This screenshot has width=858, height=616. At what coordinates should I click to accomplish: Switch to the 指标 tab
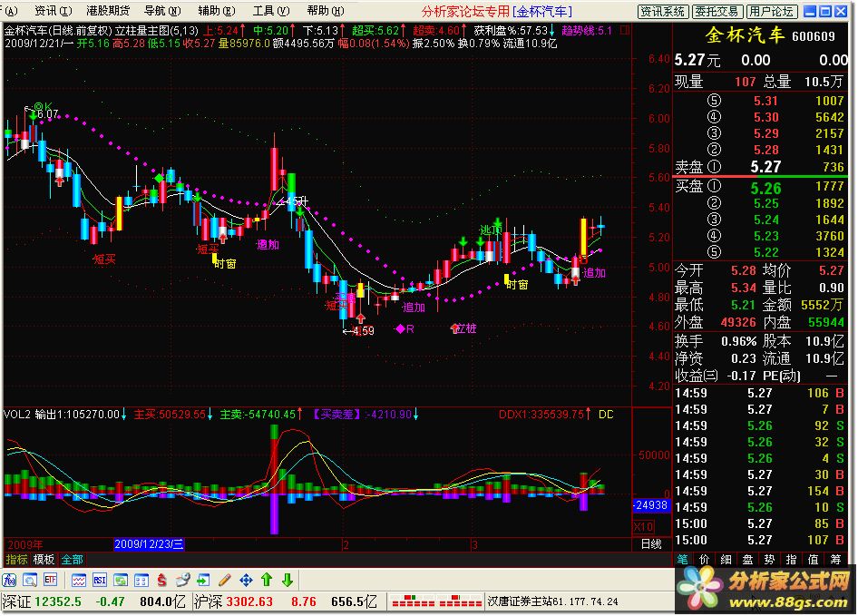point(16,560)
